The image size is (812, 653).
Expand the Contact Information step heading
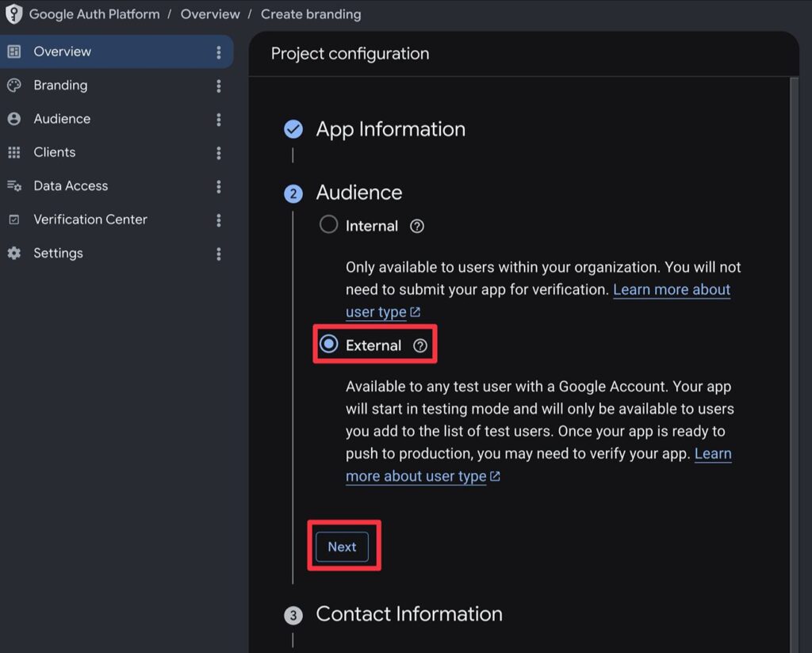(x=409, y=614)
